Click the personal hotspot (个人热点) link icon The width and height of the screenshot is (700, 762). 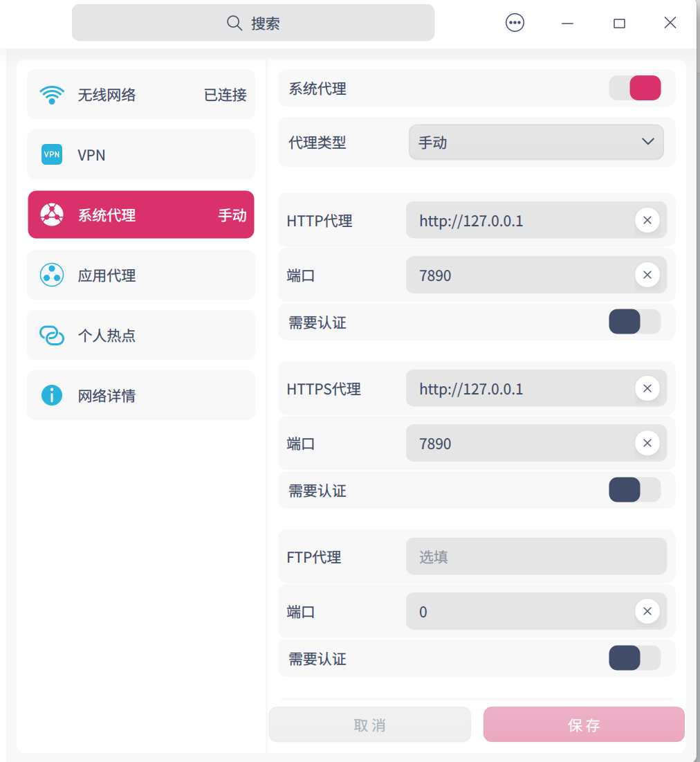pyautogui.click(x=52, y=336)
